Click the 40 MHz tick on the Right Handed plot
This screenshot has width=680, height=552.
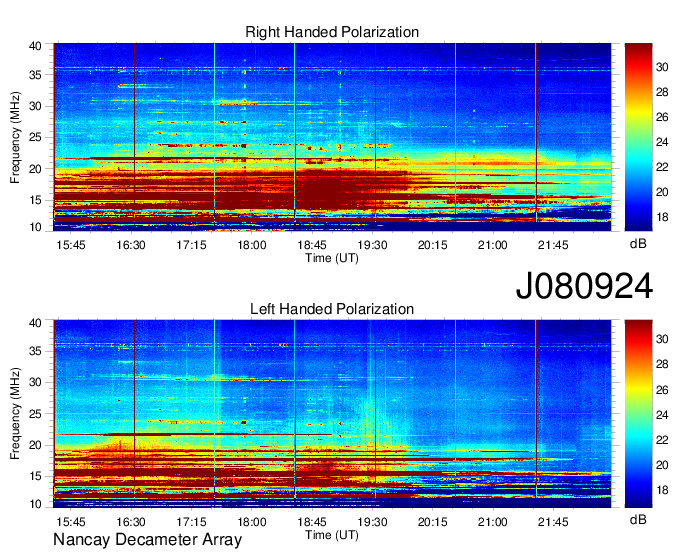click(35, 46)
